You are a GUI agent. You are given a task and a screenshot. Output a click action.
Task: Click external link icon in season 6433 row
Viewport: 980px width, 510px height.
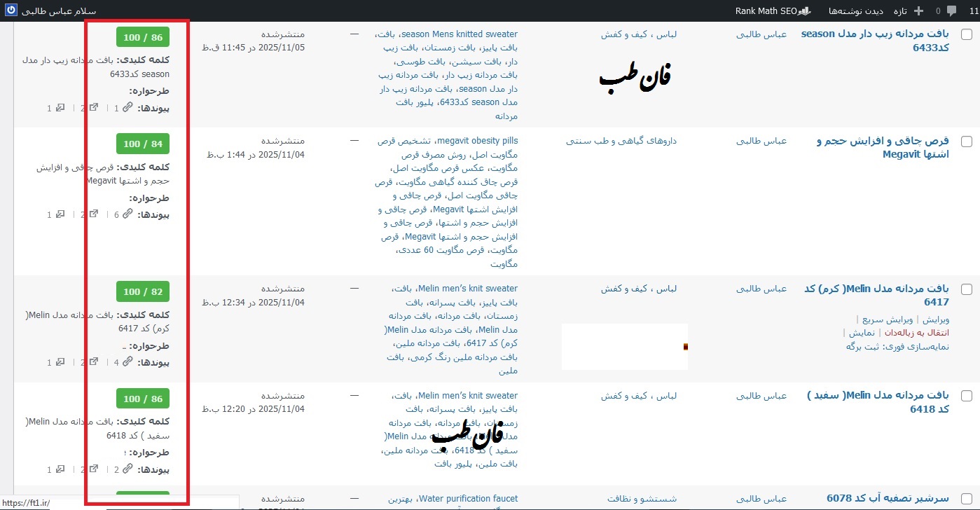(x=94, y=108)
